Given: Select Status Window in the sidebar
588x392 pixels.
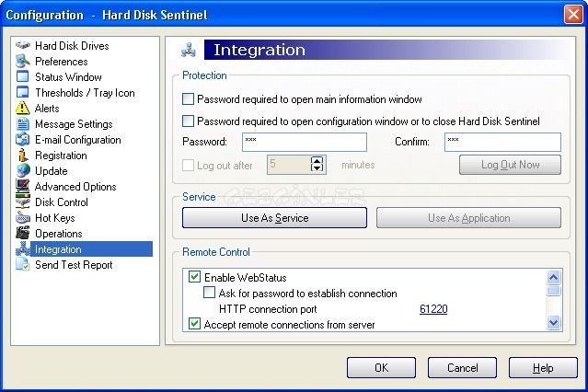Looking at the screenshot, I should (x=68, y=77).
